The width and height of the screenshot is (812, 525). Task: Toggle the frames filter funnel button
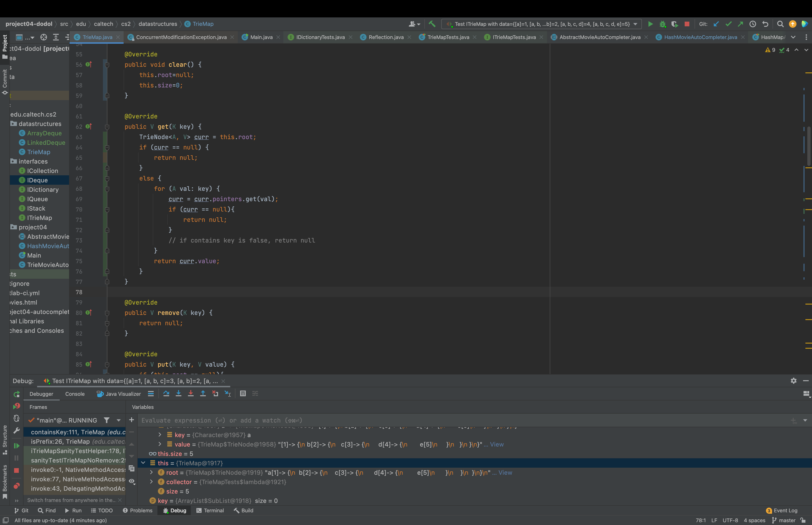(x=107, y=420)
